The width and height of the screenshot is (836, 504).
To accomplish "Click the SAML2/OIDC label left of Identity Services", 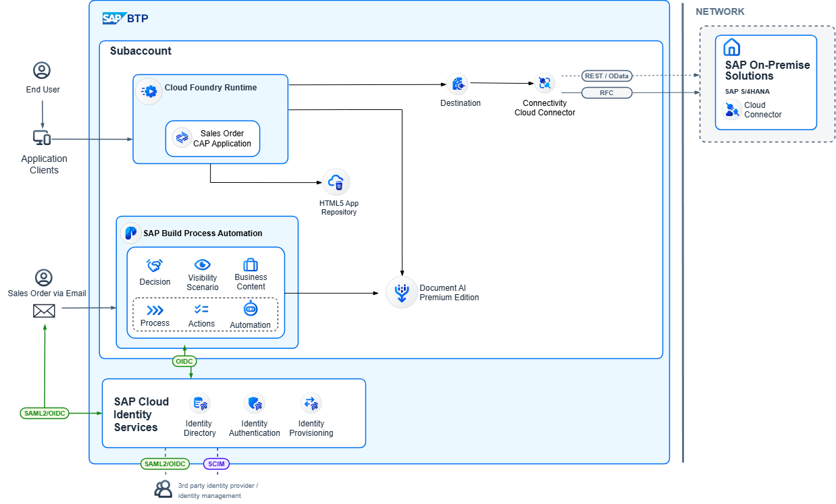I will click(x=45, y=413).
